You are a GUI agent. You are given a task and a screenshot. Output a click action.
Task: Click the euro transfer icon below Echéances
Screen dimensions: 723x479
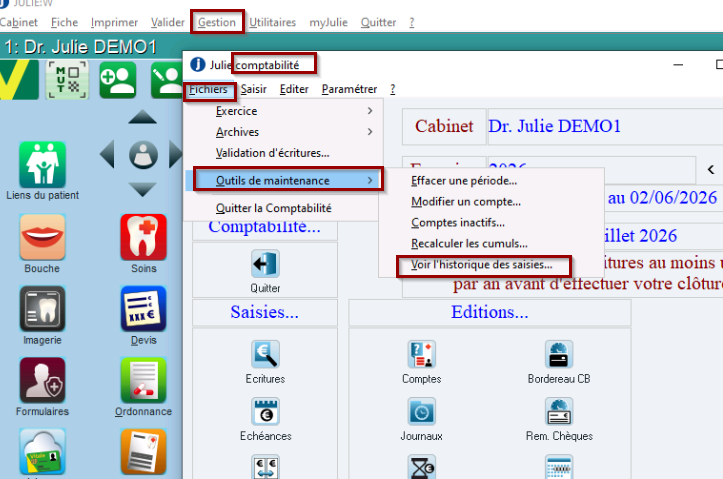coord(265,467)
